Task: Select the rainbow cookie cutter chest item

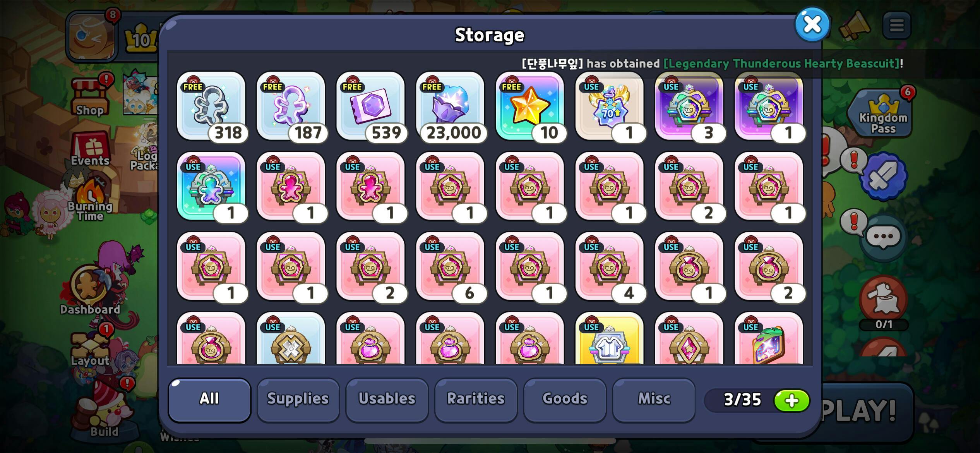Action: (x=211, y=186)
